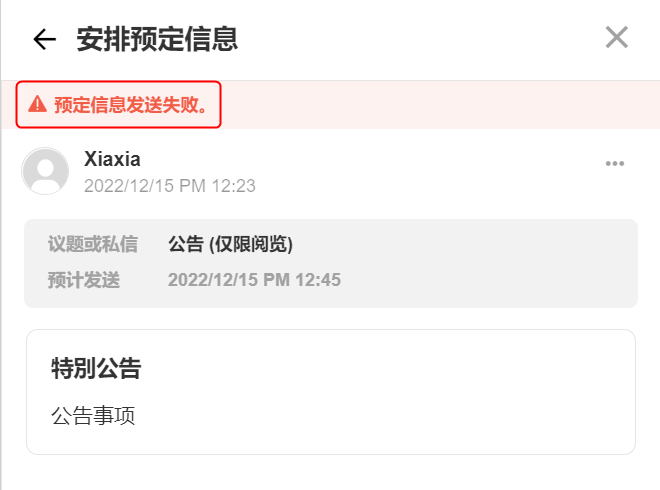Viewport: 660px width, 490px height.
Task: Open the three-dot more options menu
Action: 615,164
